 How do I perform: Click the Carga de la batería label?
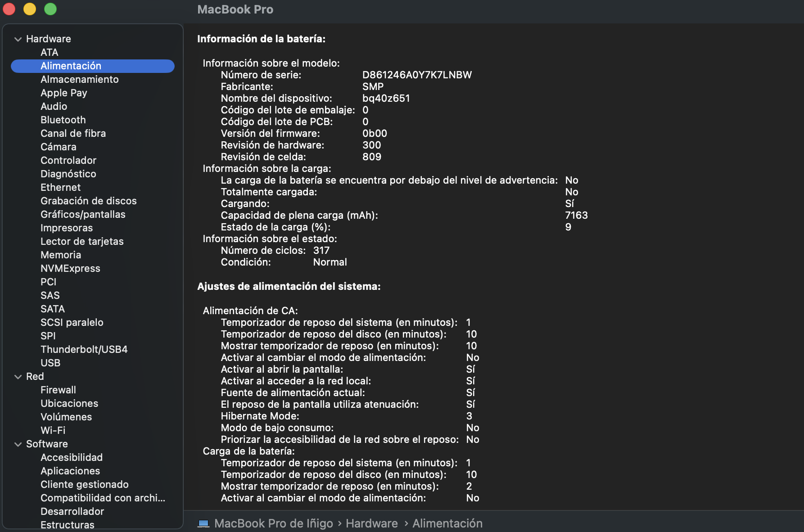click(x=248, y=451)
